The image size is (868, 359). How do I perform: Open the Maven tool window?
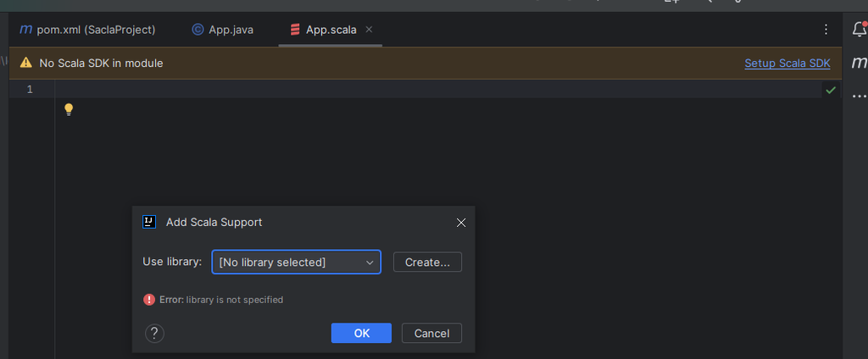point(859,63)
